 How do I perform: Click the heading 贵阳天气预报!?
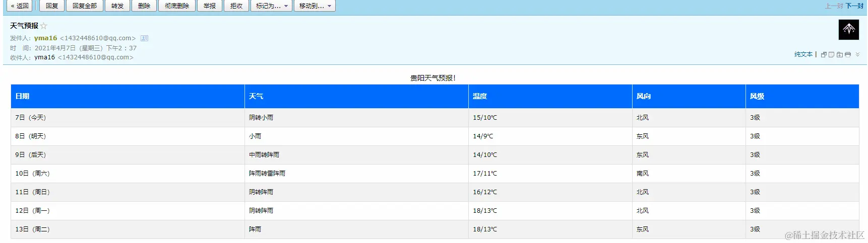tap(433, 78)
